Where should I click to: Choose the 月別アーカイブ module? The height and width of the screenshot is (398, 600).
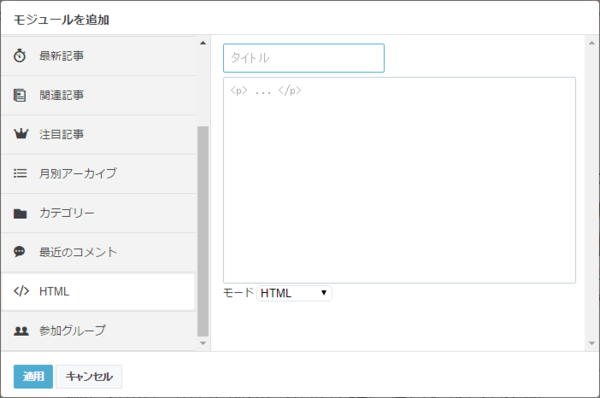[98, 174]
